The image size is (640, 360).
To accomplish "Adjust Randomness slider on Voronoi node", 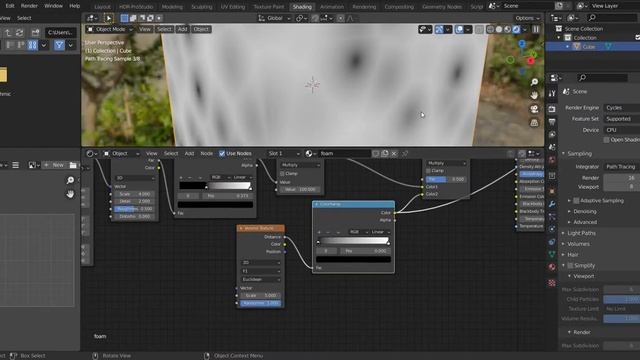I will 261,304.
